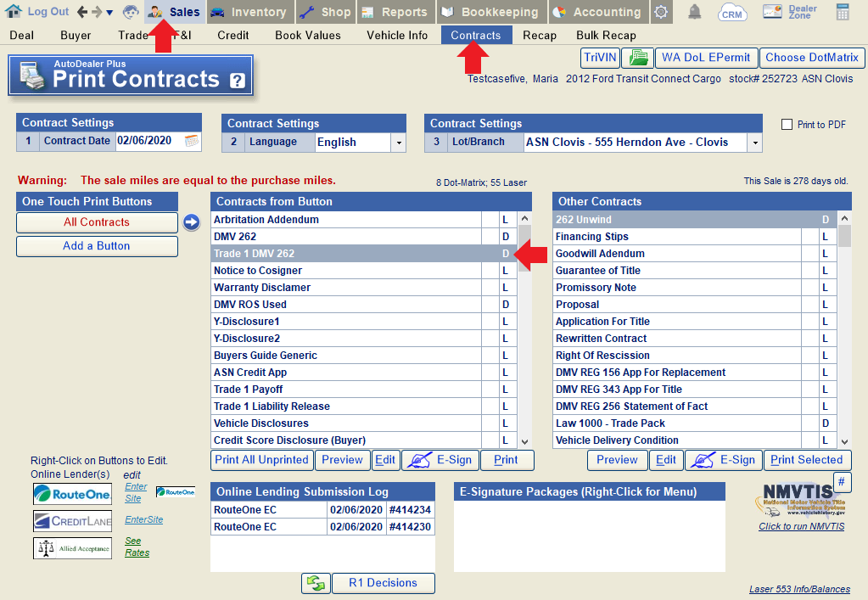Click the green files icon next to TriVIN
This screenshot has width=868, height=600.
point(638,58)
